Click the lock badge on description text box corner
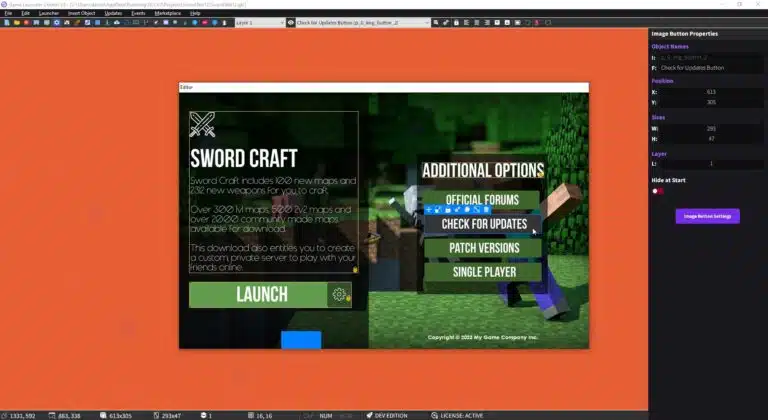 [x=355, y=270]
